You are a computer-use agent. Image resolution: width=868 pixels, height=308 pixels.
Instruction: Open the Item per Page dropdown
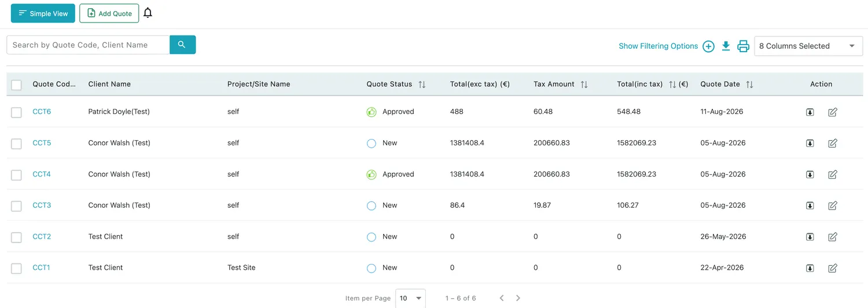tap(410, 298)
